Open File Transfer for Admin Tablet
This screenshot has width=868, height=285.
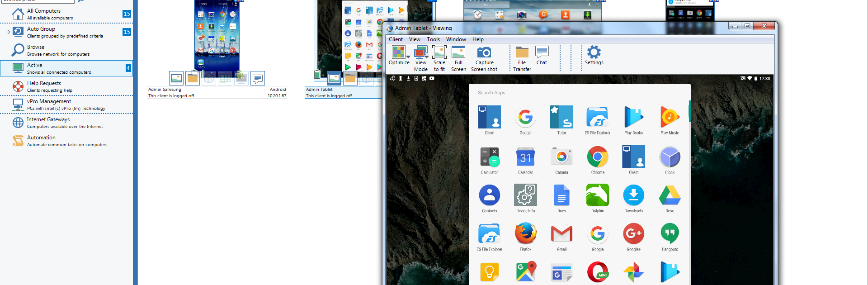click(522, 58)
